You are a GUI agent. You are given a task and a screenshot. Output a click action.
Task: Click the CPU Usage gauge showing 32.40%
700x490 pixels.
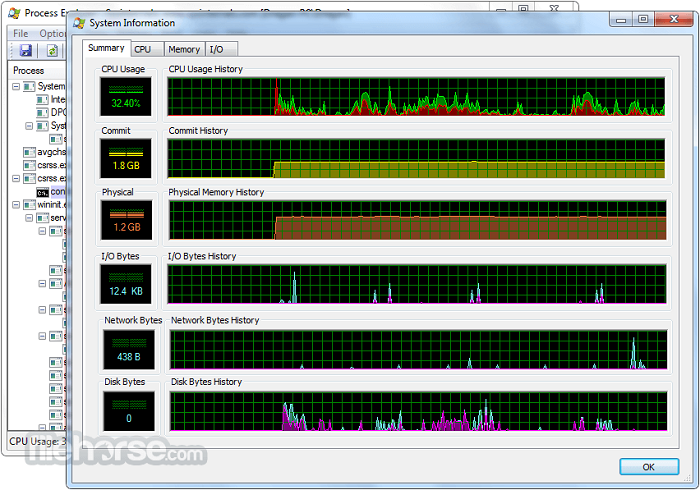pos(126,96)
